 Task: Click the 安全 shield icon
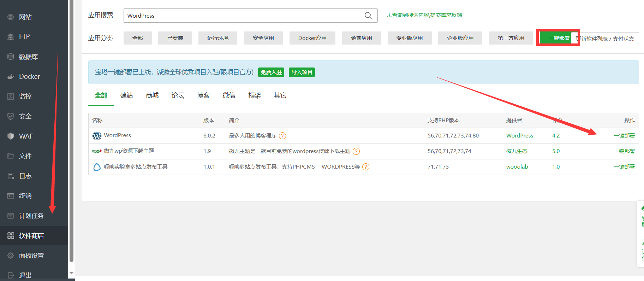click(x=11, y=116)
